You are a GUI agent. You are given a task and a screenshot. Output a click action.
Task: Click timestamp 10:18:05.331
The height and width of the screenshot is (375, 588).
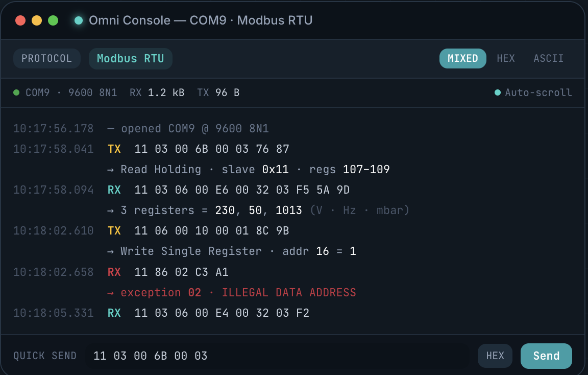[x=53, y=313]
